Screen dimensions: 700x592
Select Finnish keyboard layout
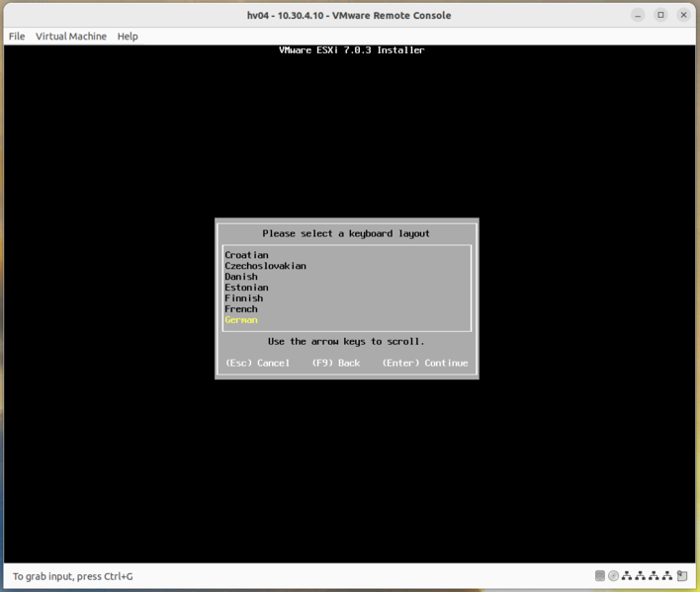243,298
